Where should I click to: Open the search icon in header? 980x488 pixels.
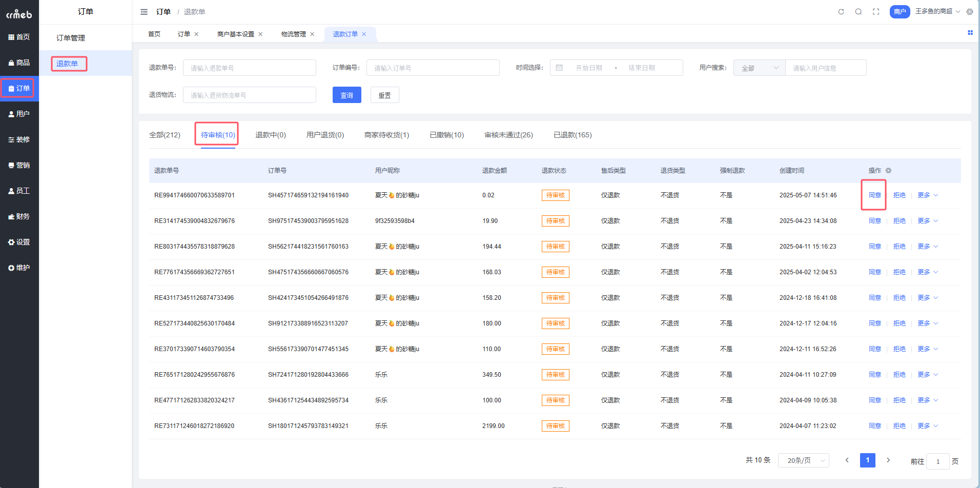[859, 12]
